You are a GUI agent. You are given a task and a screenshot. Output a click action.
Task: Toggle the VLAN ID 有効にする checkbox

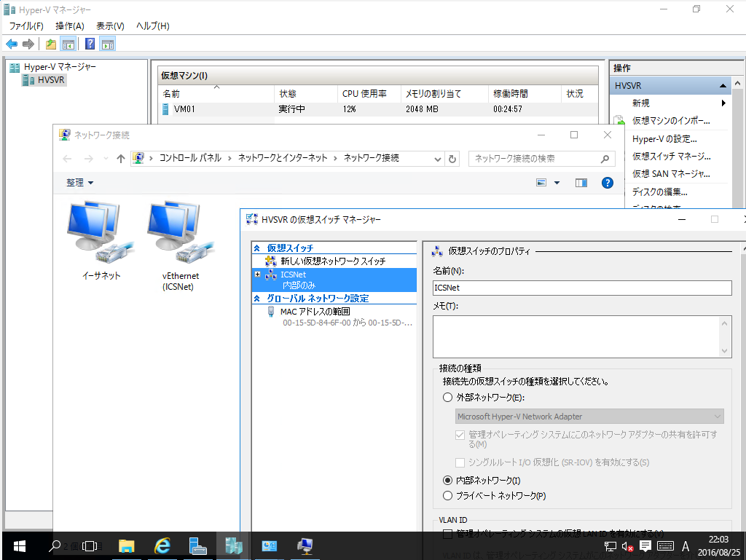point(447,534)
